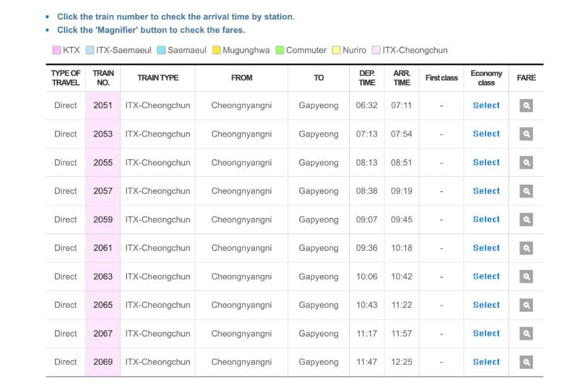Click departure time 09:36

tap(367, 248)
